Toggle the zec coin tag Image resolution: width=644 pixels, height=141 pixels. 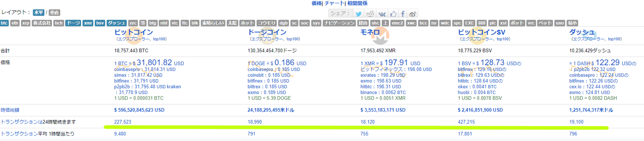pos(133,23)
